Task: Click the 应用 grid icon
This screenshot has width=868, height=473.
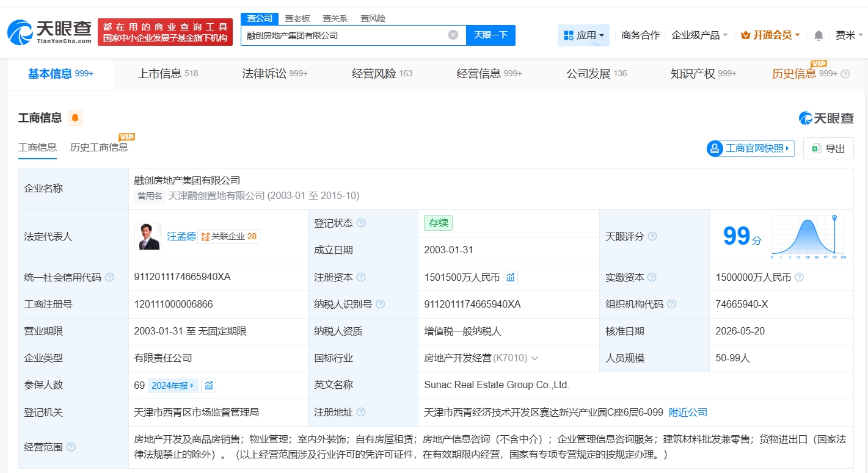Action: [568, 35]
